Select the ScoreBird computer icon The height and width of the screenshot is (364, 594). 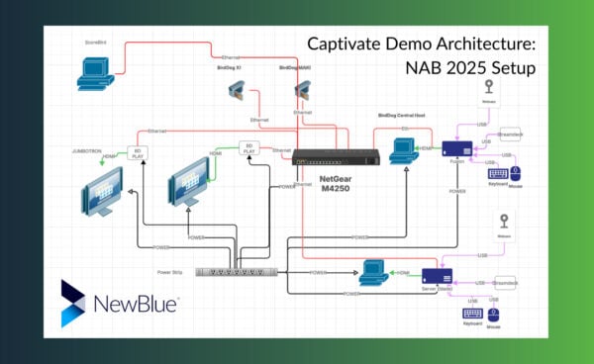click(95, 74)
